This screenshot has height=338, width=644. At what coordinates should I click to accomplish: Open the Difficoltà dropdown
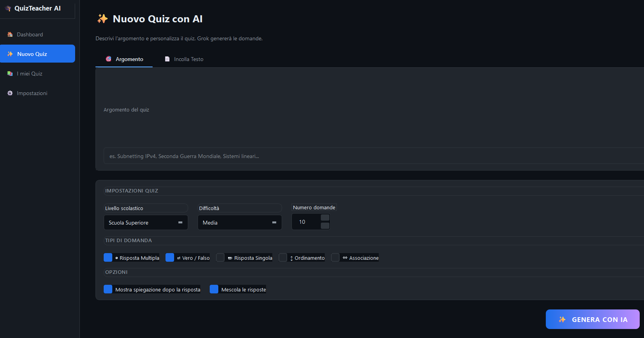[239, 222]
